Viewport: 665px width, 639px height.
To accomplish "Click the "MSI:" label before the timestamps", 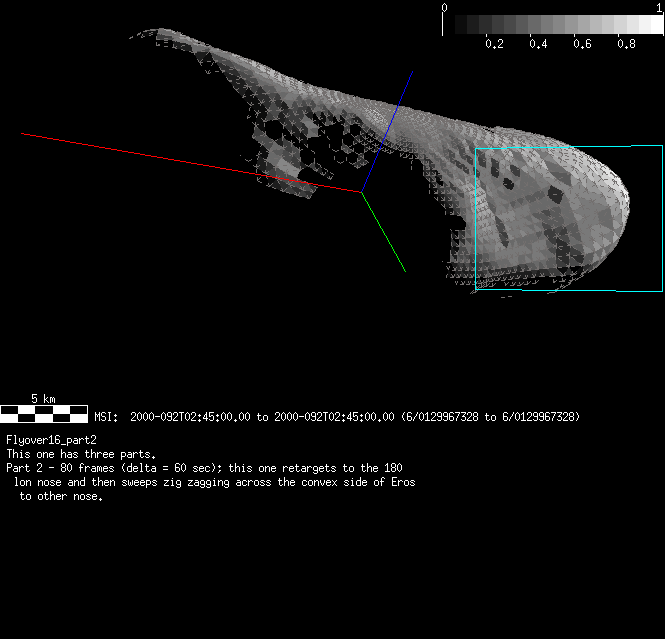I will point(106,417).
